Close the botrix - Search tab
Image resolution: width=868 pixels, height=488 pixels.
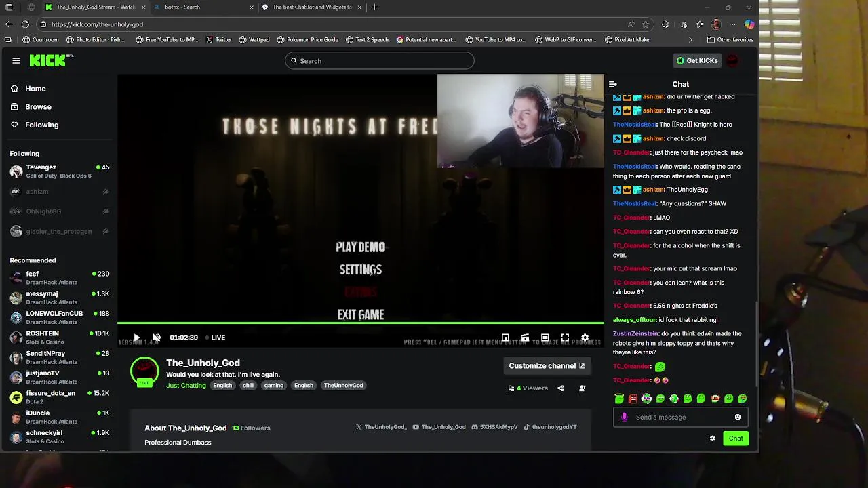(252, 7)
